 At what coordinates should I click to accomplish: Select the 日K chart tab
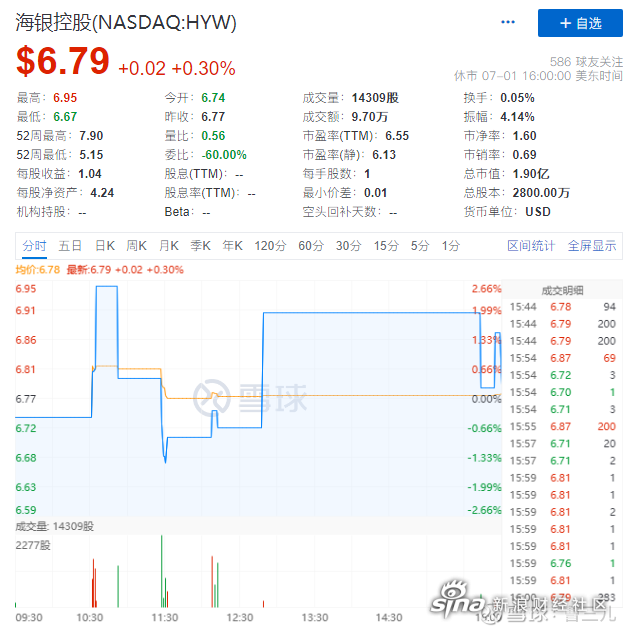tap(105, 246)
